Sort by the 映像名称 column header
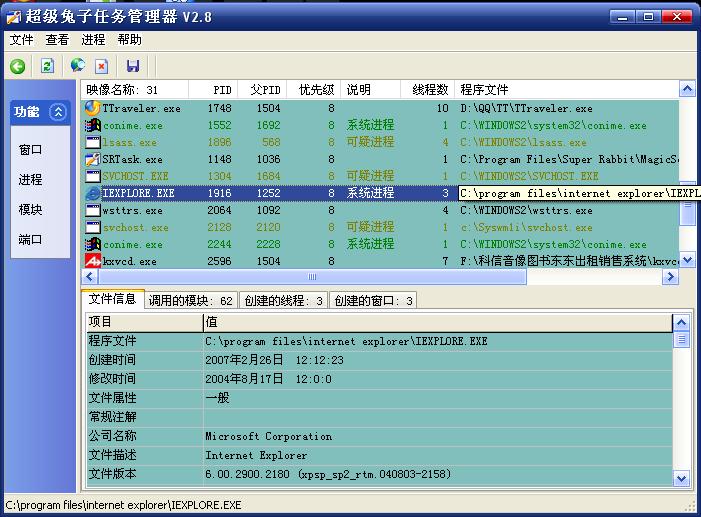Image resolution: width=701 pixels, height=517 pixels. (135, 90)
